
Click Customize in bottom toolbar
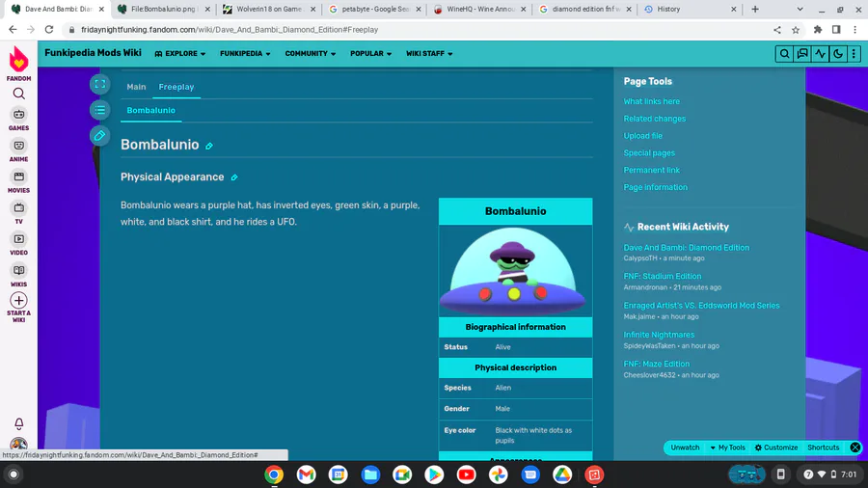pos(776,447)
